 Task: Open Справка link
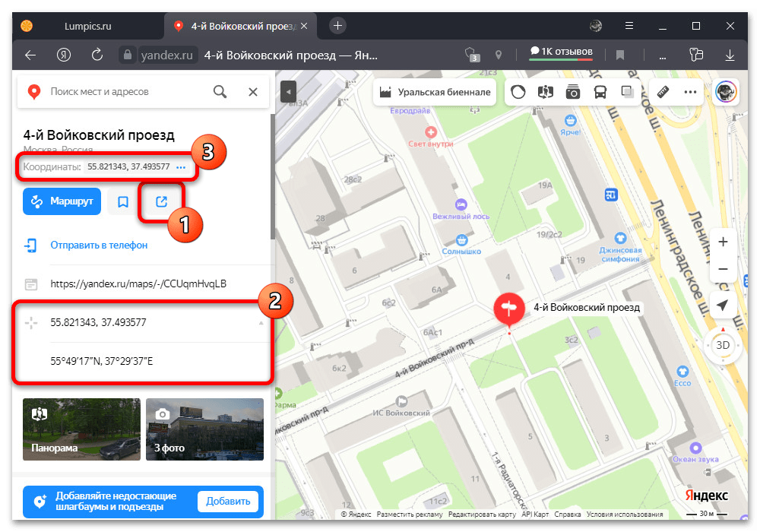click(568, 515)
